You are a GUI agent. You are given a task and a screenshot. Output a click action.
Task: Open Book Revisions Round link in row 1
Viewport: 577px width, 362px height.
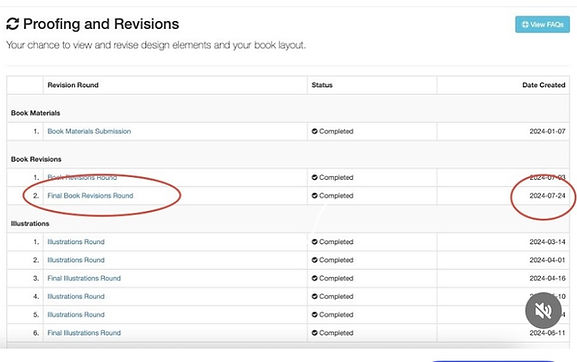(x=82, y=177)
